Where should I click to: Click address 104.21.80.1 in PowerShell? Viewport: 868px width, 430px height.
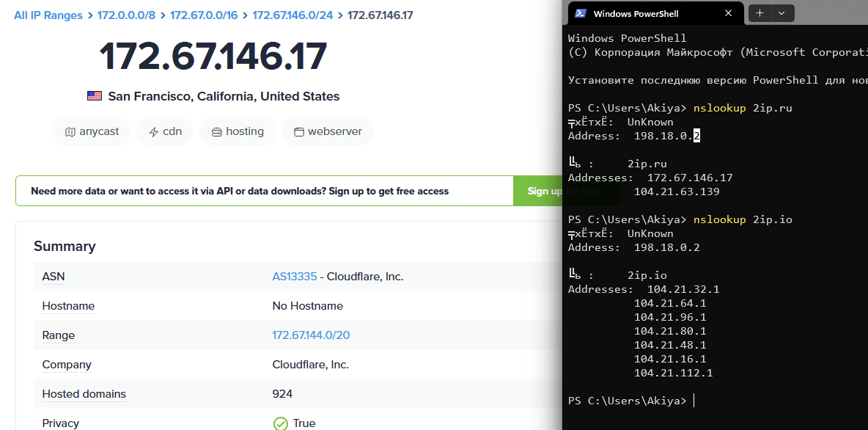670,332
